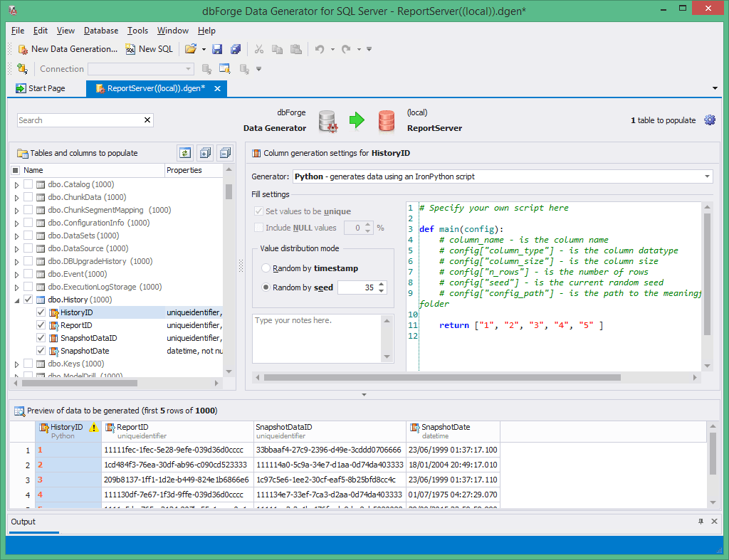The image size is (729, 560).
Task: Open the Edit menu
Action: (41, 31)
